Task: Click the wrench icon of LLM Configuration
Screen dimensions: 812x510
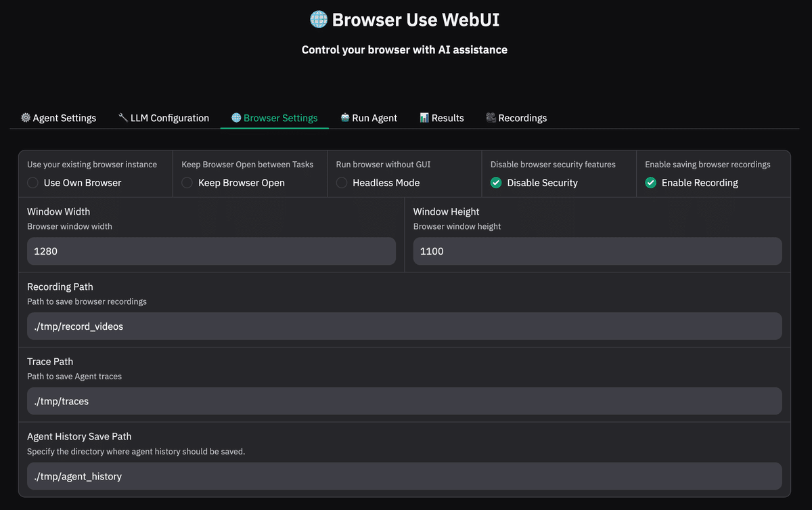Action: click(x=123, y=118)
